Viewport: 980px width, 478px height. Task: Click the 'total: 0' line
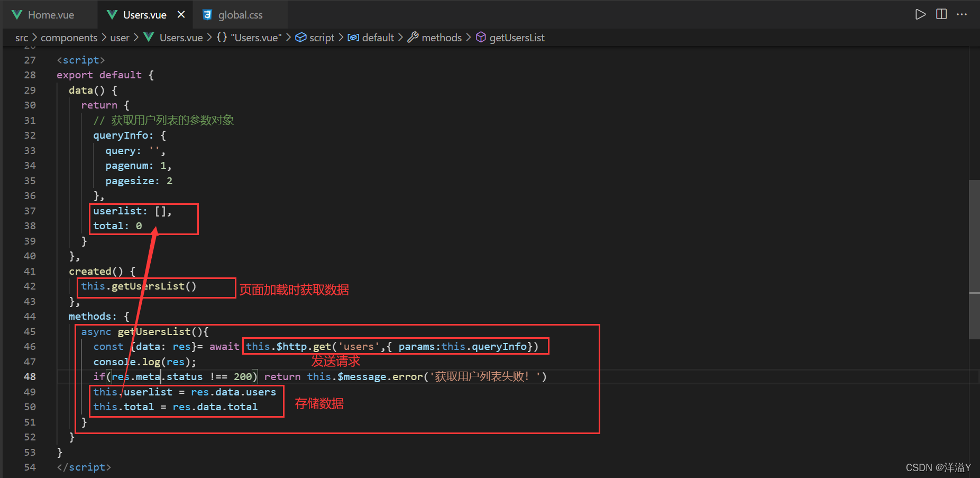pyautogui.click(x=117, y=226)
